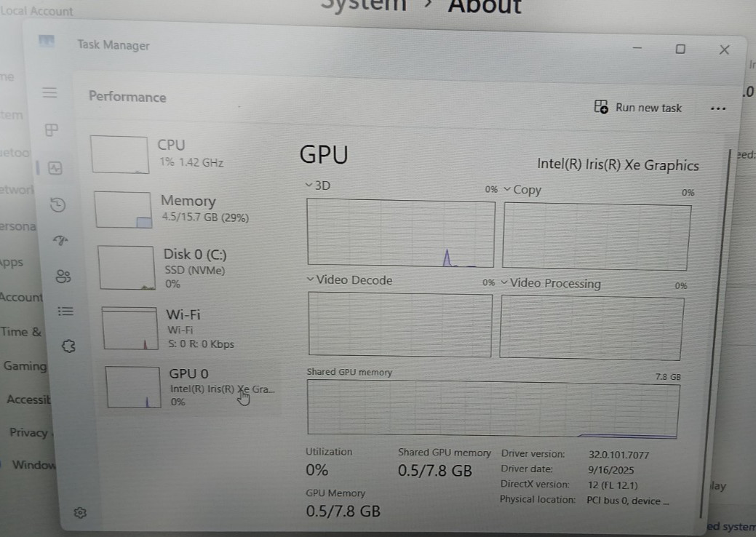Click the CPU mini graph thumbnail
The image size is (756, 537).
click(x=119, y=155)
